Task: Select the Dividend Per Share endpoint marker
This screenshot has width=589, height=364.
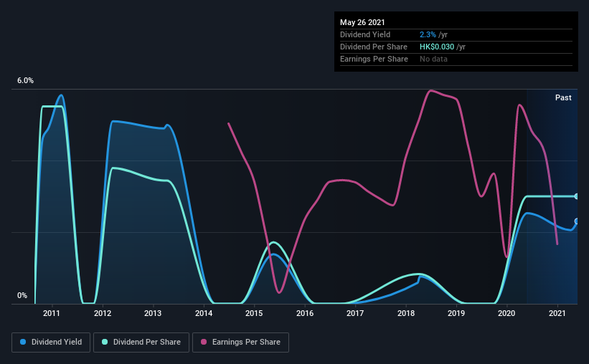Action: coord(577,196)
